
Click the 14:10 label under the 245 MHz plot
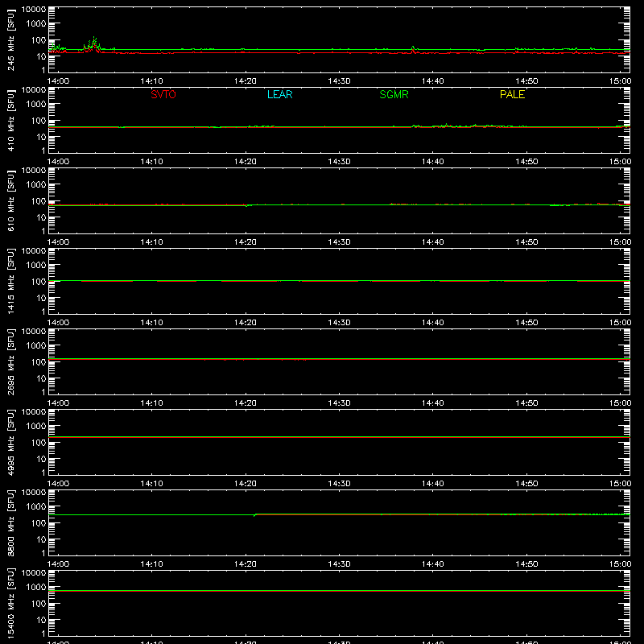click(x=151, y=81)
